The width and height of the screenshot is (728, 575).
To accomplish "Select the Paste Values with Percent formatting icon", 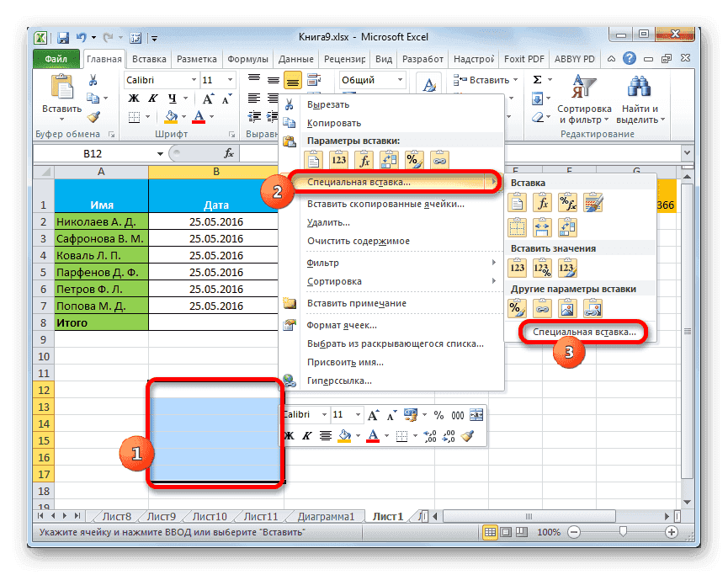I will (543, 267).
